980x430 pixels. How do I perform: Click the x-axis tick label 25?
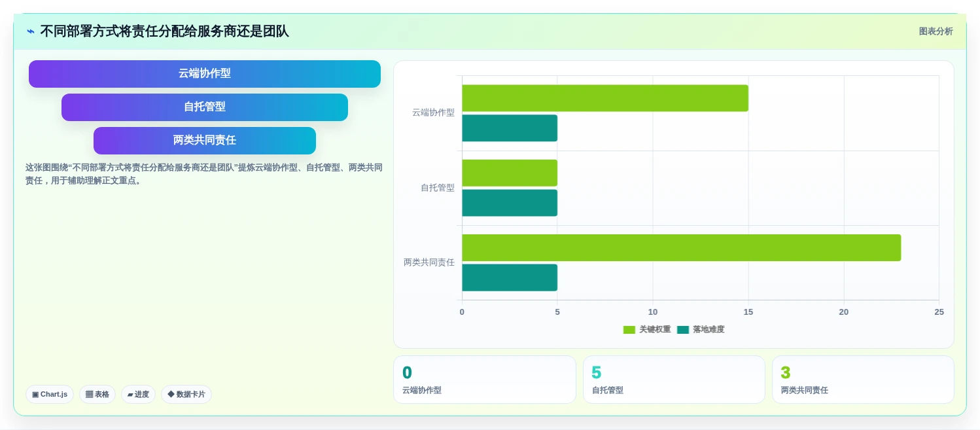click(x=939, y=312)
